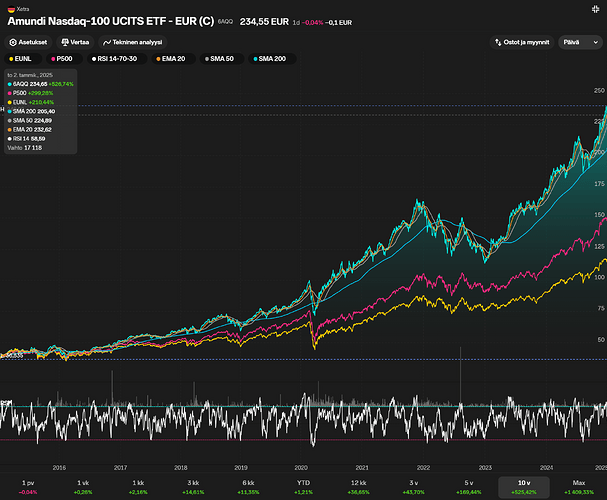Click the scale icon in Vertaa
This screenshot has height=500, width=607.
65,42
